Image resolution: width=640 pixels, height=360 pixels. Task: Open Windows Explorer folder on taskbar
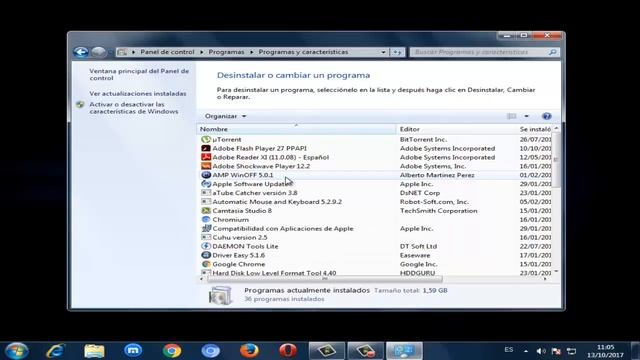click(x=94, y=351)
